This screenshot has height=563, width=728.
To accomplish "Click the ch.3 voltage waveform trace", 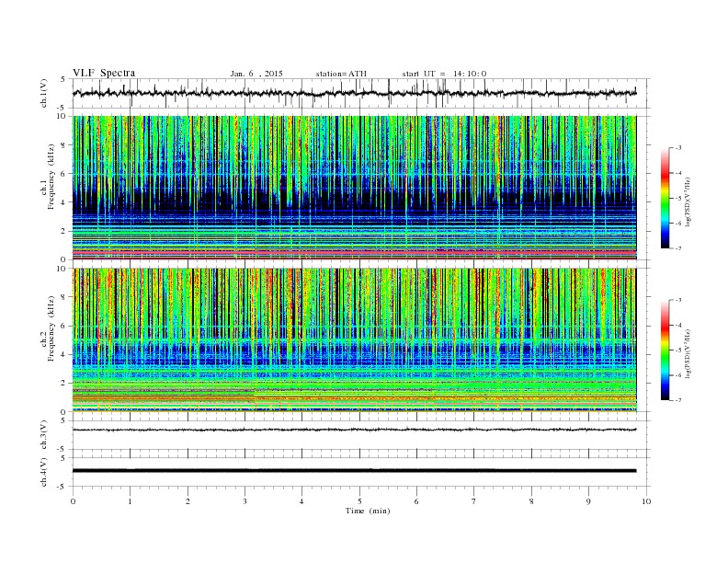I will [355, 430].
